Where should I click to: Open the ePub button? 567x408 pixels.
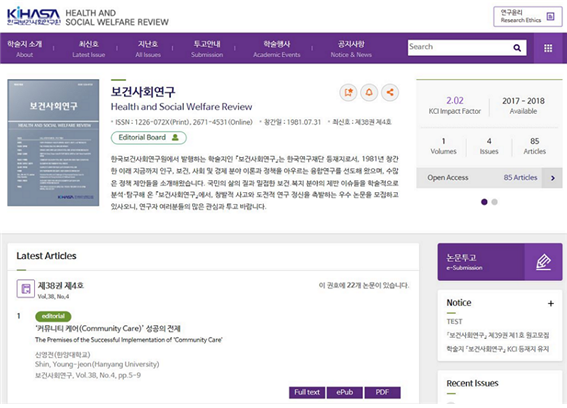tap(345, 392)
